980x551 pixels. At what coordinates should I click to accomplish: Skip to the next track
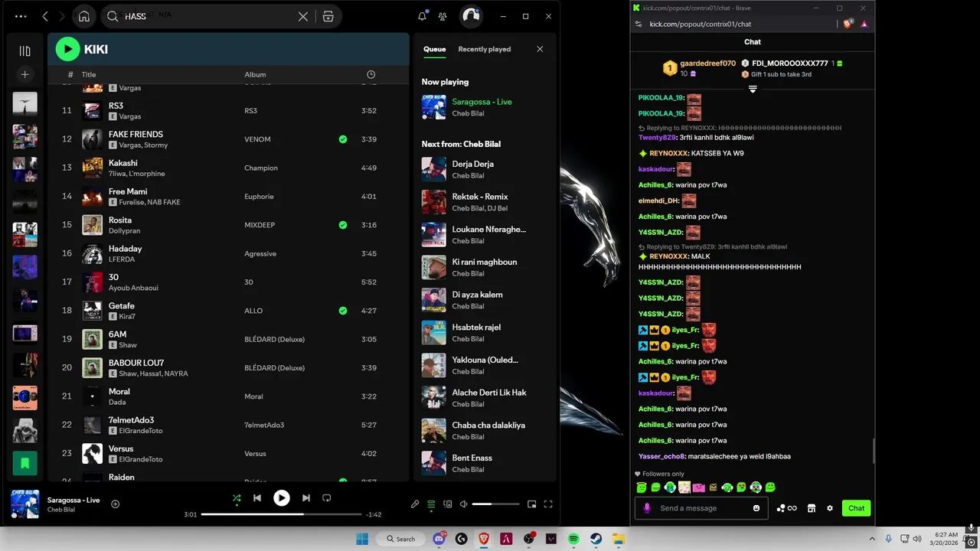pos(305,497)
